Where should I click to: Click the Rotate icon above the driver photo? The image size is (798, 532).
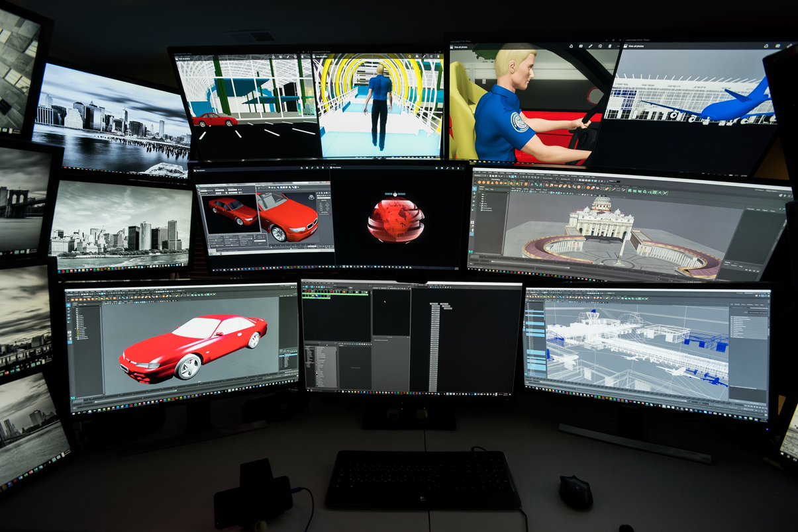point(600,46)
